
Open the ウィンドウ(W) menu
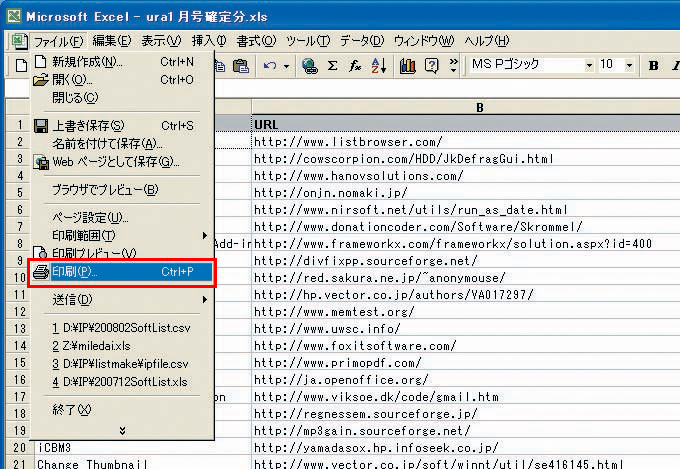click(424, 41)
